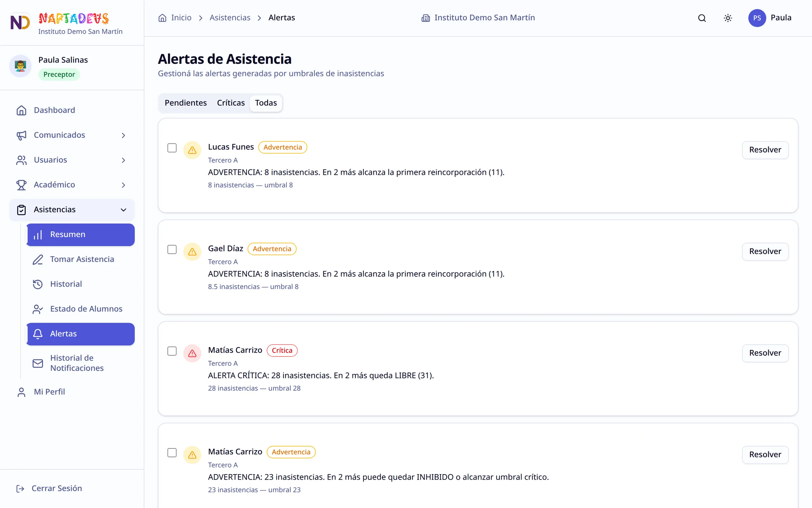Check the Gael Díaz alert checkbox
The height and width of the screenshot is (508, 812).
172,250
